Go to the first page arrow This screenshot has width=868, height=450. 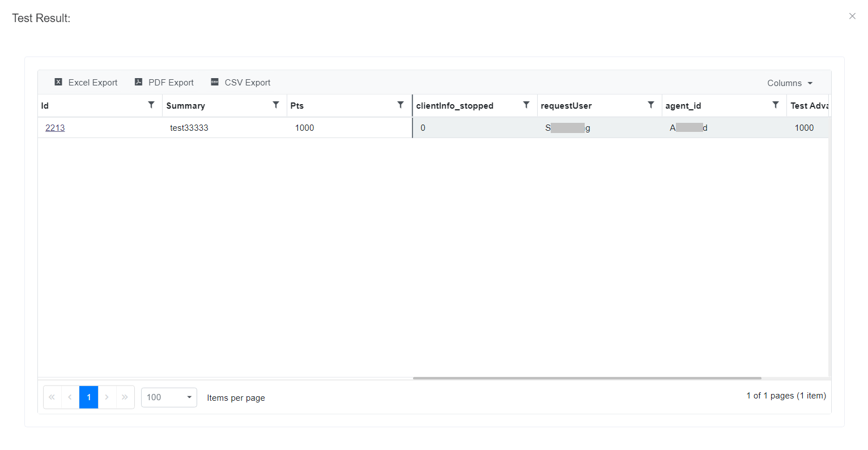pyautogui.click(x=52, y=397)
